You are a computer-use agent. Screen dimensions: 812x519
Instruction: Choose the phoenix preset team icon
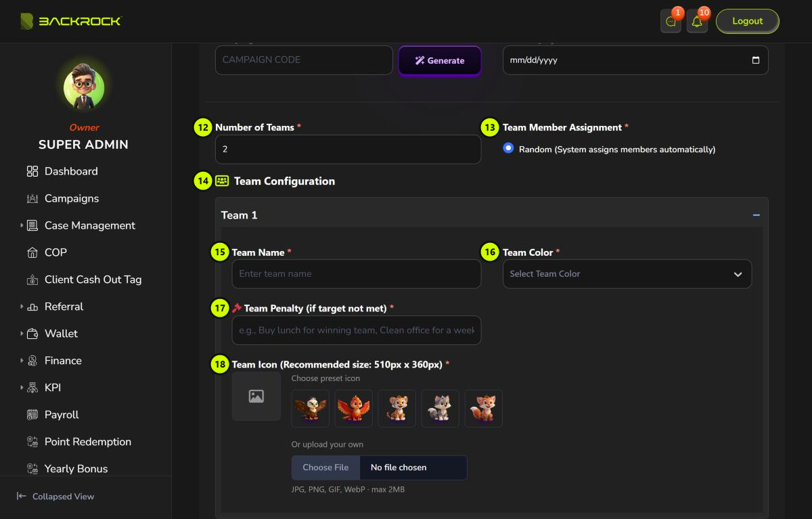(x=354, y=408)
